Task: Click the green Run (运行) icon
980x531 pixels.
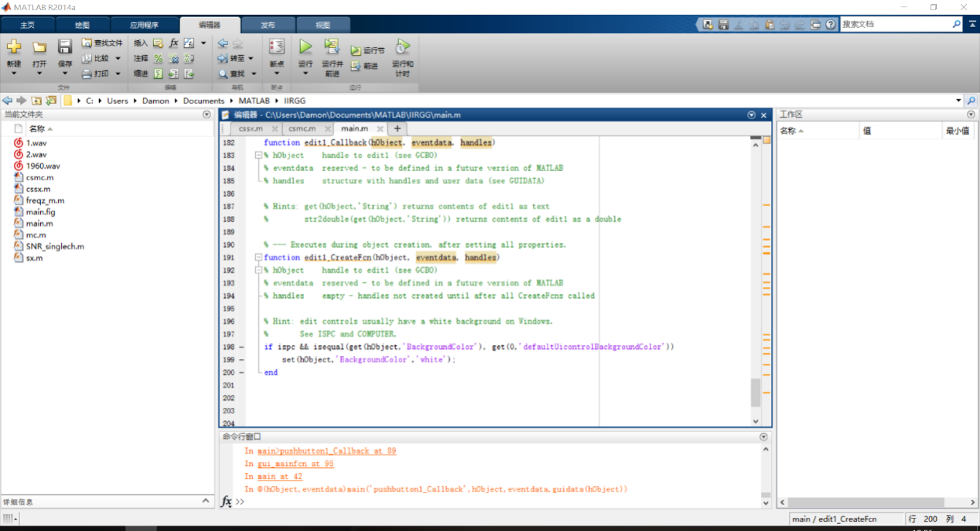Action: tap(306, 47)
